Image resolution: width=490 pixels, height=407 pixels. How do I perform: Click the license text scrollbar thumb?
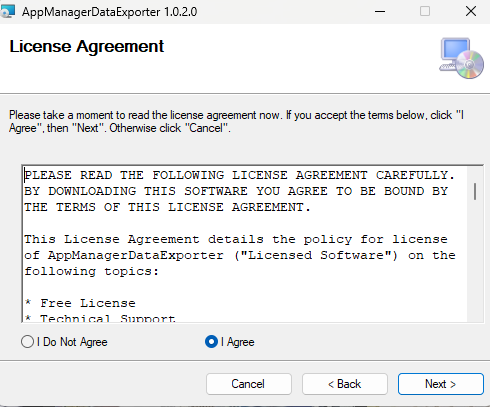(475, 191)
